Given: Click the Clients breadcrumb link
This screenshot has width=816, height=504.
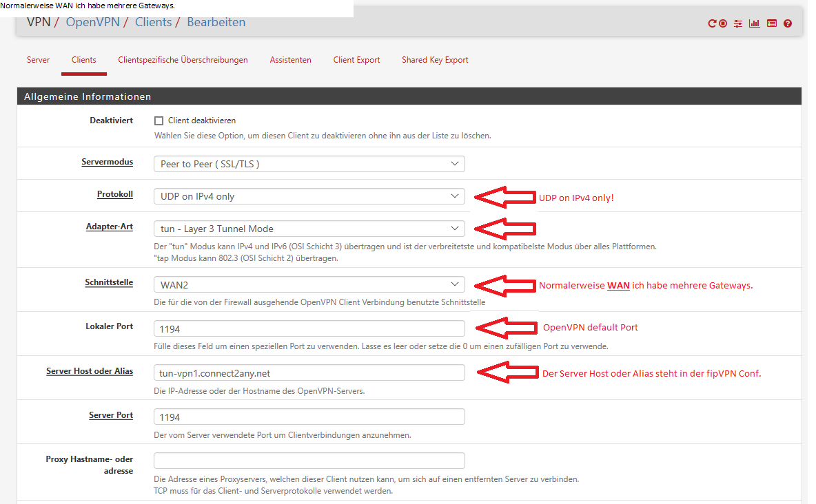Looking at the screenshot, I should (x=153, y=22).
